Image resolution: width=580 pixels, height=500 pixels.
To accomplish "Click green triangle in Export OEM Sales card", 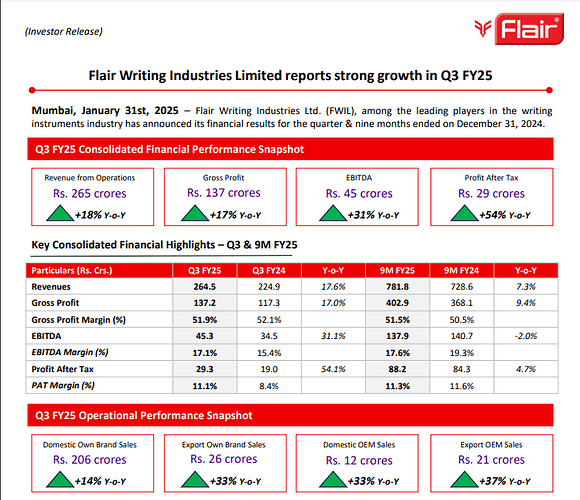I will click(465, 479).
